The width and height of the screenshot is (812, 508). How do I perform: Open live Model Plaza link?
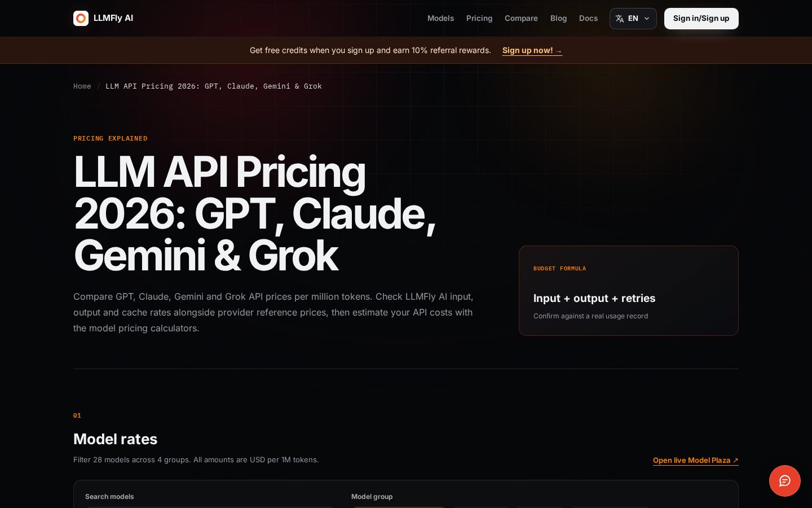click(x=695, y=461)
